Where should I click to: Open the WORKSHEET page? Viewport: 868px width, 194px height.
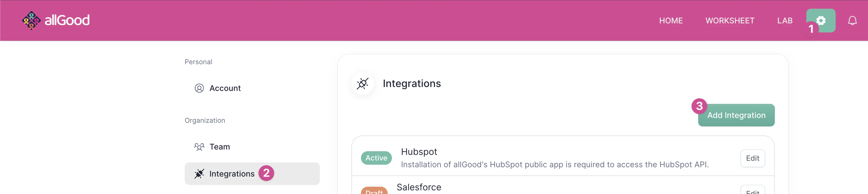click(730, 21)
